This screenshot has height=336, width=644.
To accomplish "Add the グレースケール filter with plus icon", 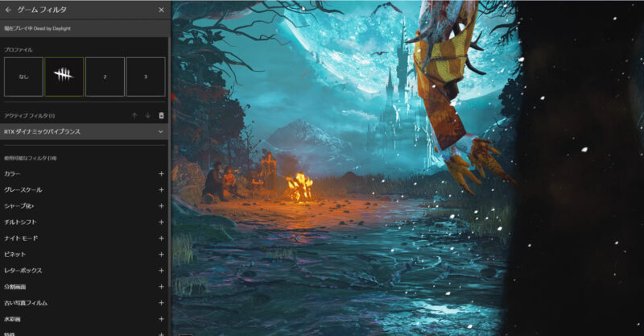I will [x=161, y=190].
